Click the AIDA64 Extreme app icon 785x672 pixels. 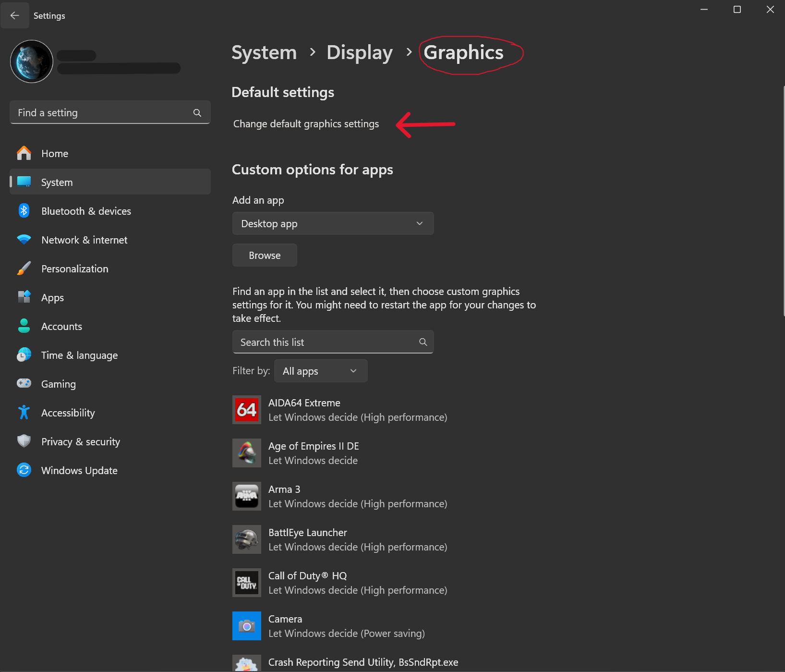[x=246, y=410]
